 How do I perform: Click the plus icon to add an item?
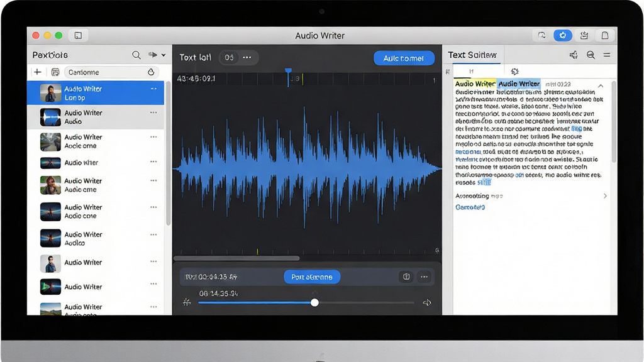tap(37, 72)
